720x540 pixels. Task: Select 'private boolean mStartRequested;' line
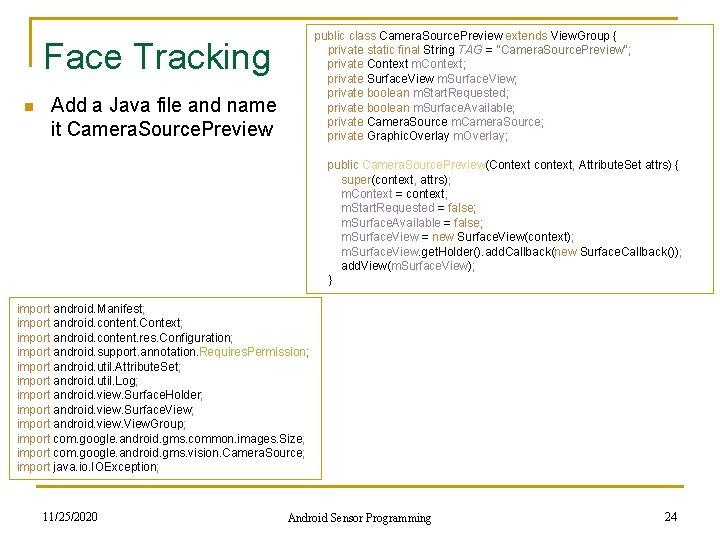tap(418, 93)
